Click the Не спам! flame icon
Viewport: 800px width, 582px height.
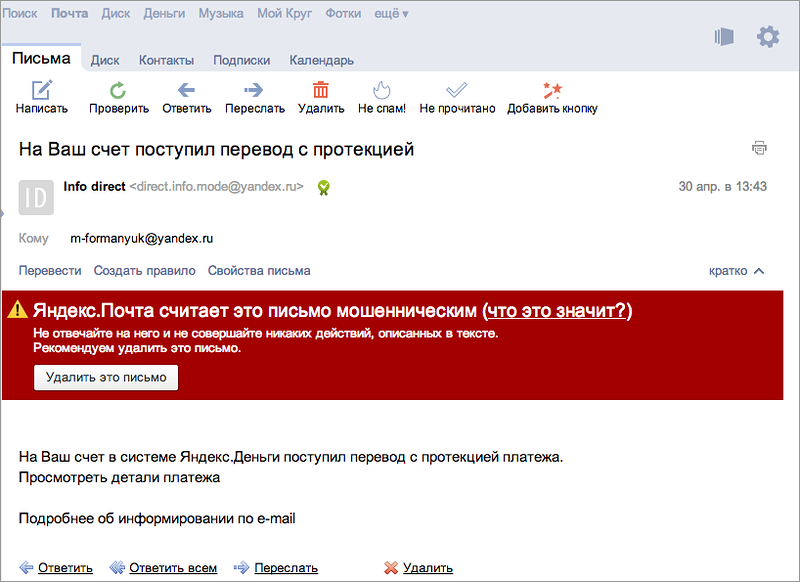[382, 90]
